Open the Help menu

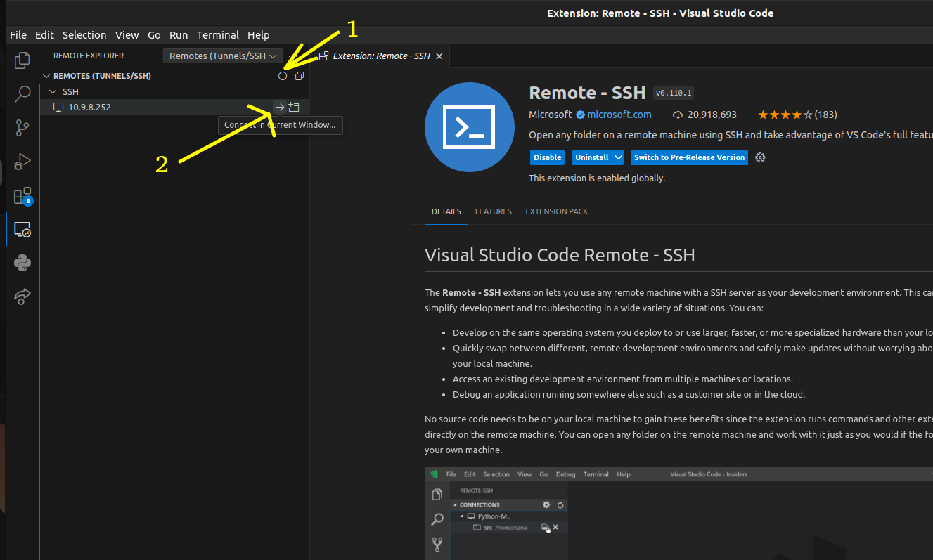click(x=259, y=34)
